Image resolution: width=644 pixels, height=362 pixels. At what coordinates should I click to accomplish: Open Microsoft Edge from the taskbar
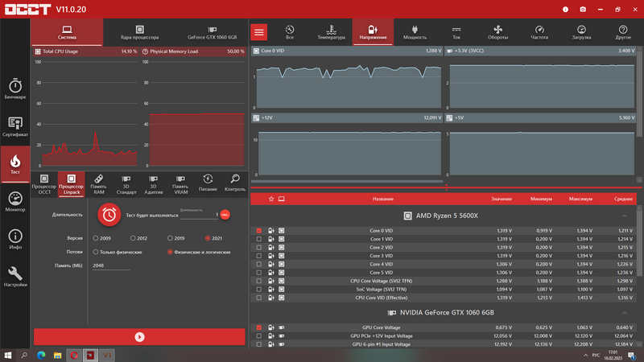point(41,355)
